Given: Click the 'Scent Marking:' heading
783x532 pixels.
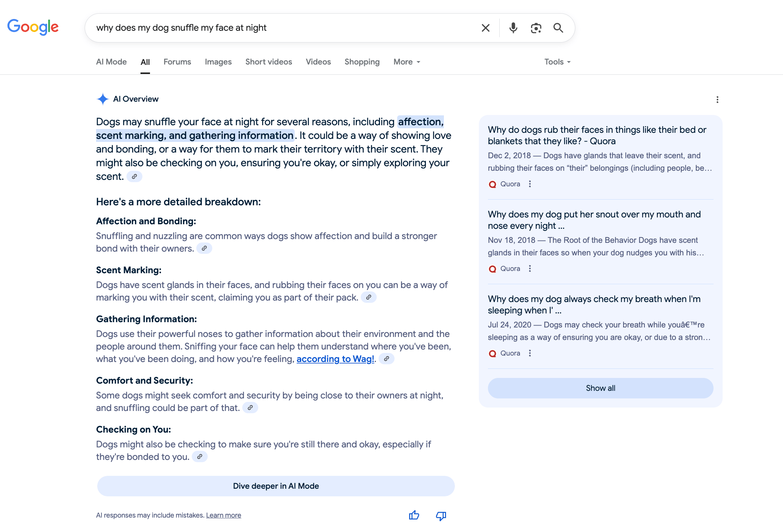Looking at the screenshot, I should tap(129, 270).
